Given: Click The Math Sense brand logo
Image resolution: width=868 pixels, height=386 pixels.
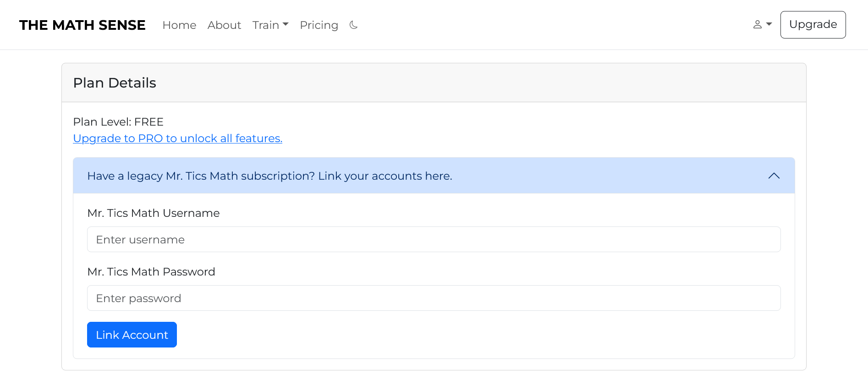Looking at the screenshot, I should click(82, 25).
